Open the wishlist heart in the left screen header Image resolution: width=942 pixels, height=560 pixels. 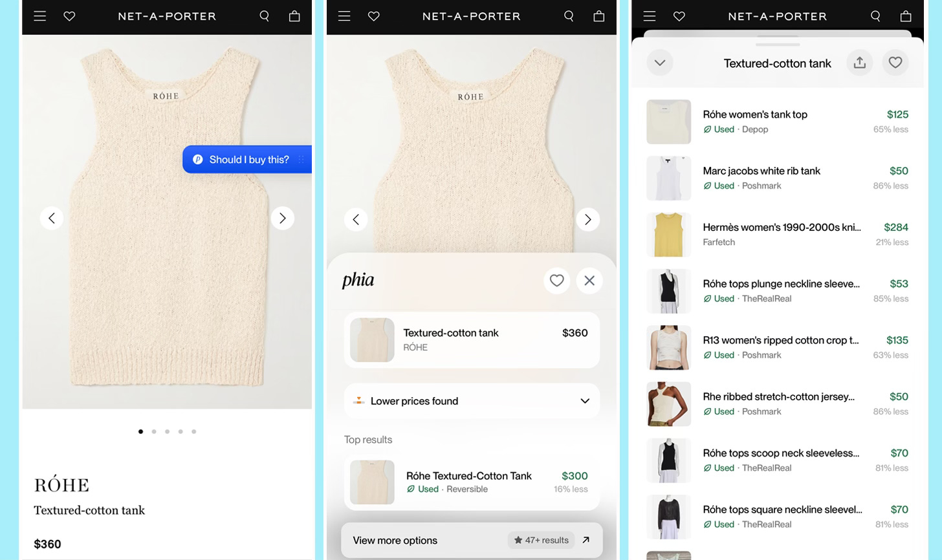click(x=69, y=16)
